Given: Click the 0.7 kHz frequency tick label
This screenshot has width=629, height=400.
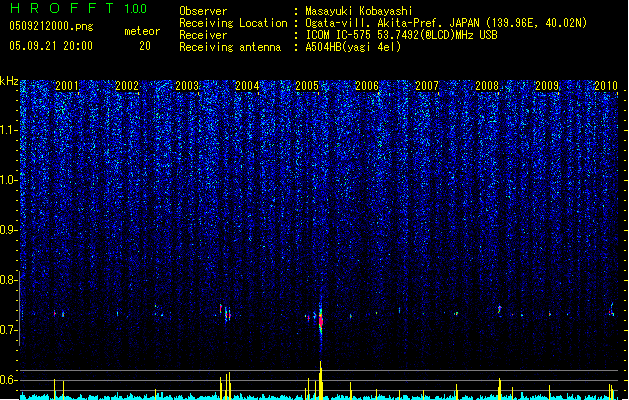Looking at the screenshot, I should point(8,330).
